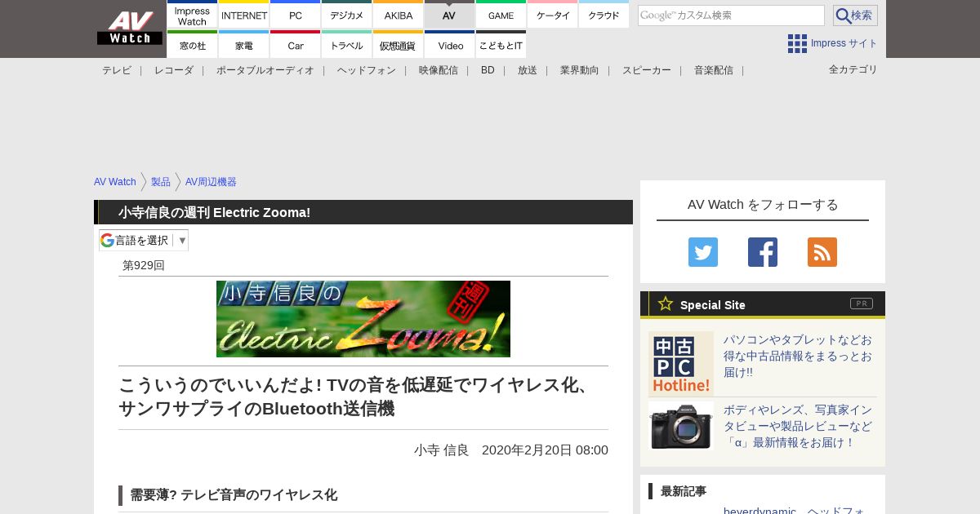
Task: Click Impress サイト link text
Action: click(844, 43)
